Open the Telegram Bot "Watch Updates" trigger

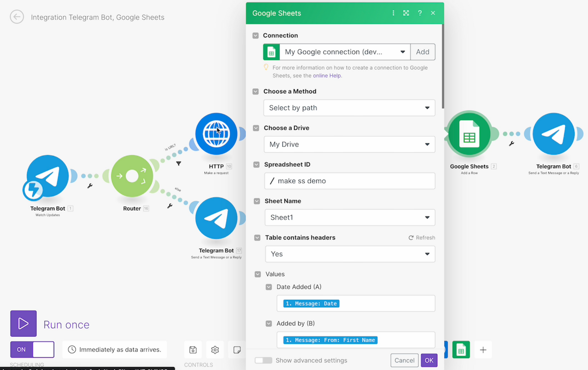coord(48,176)
